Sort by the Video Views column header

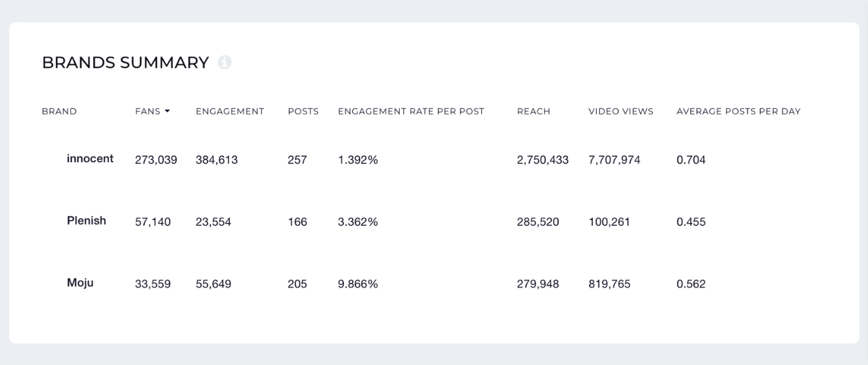(621, 111)
